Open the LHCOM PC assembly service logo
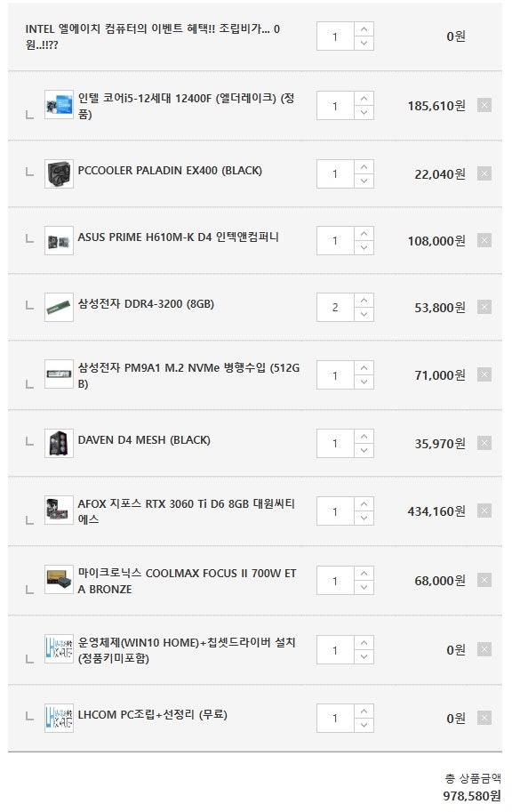 click(x=59, y=718)
